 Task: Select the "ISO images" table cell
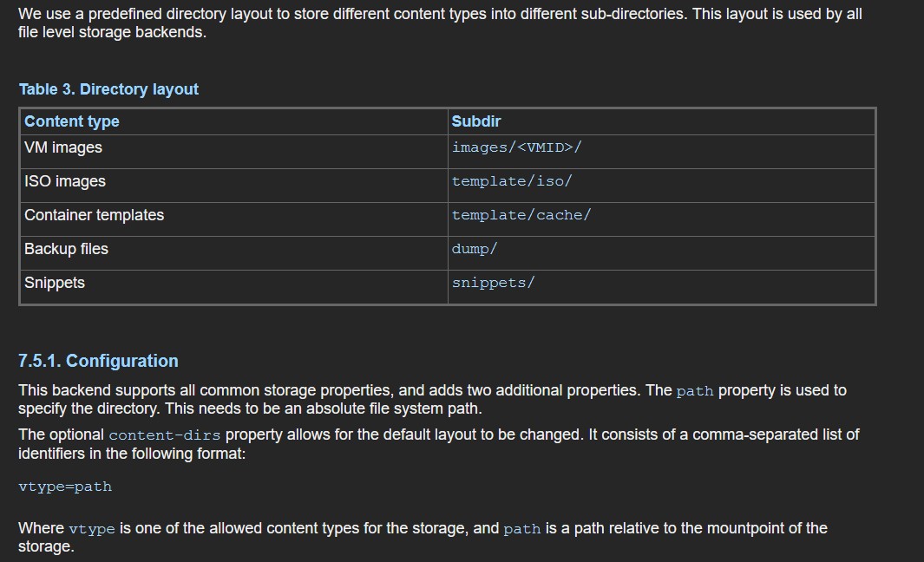coord(65,181)
